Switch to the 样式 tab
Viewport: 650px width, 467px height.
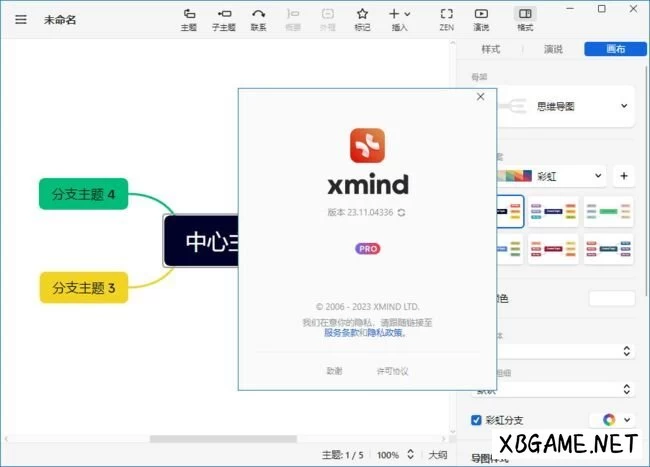(x=491, y=49)
